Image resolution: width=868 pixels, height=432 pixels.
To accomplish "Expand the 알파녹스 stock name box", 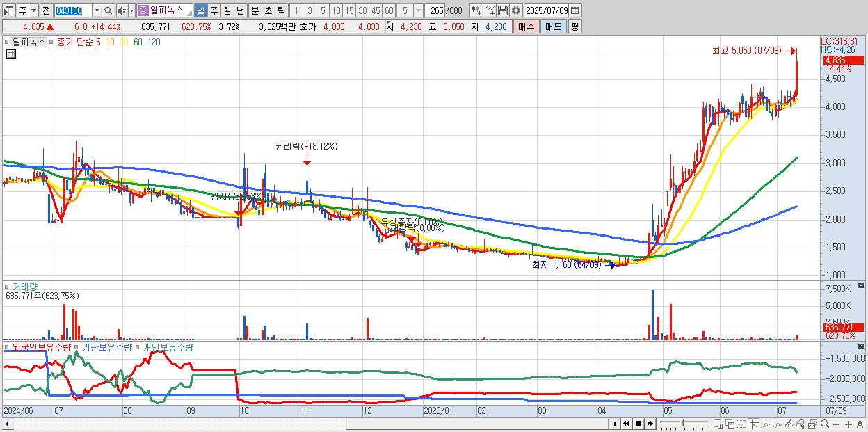I will 188,13.
